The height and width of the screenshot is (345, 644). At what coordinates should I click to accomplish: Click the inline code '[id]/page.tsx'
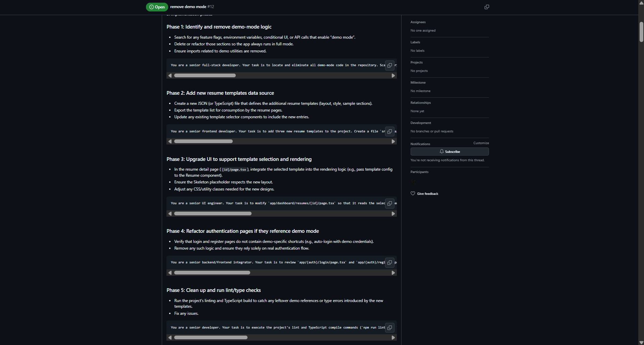pos(234,170)
